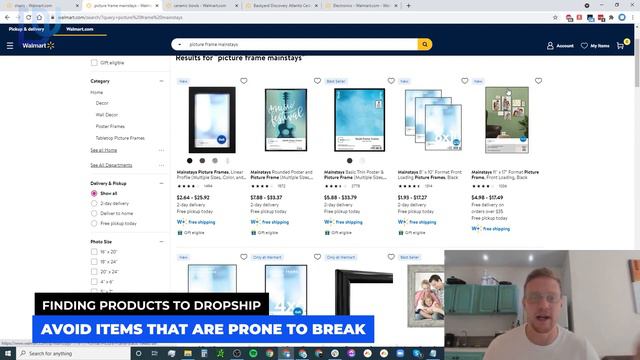Screen dimensions: 640x360
Task: Open the Calculator from the taskbar
Action: coord(204,353)
